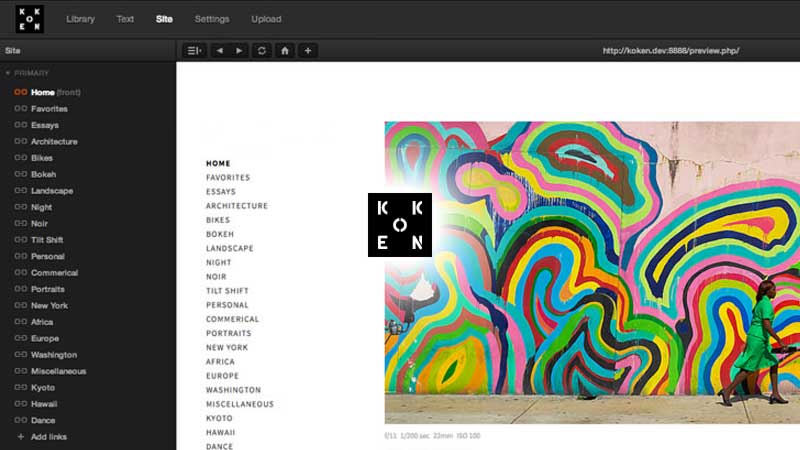This screenshot has height=450, width=800.
Task: Open NIGHT link in the preview menu
Action: pos(218,262)
